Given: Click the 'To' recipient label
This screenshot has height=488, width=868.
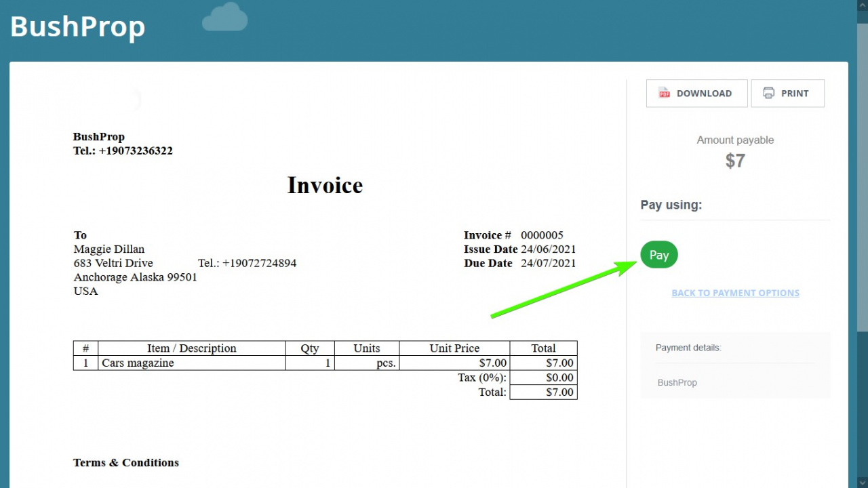Looking at the screenshot, I should pos(80,235).
